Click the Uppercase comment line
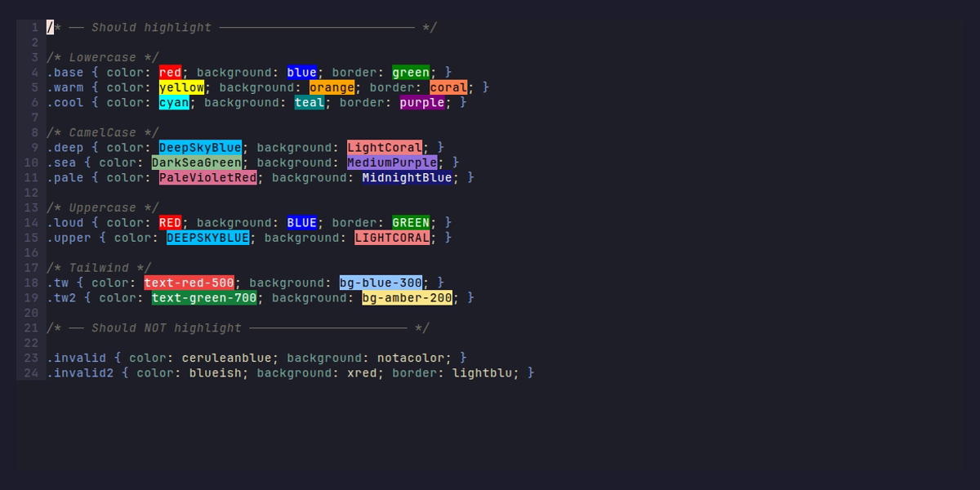Image resolution: width=980 pixels, height=490 pixels. pyautogui.click(x=103, y=208)
